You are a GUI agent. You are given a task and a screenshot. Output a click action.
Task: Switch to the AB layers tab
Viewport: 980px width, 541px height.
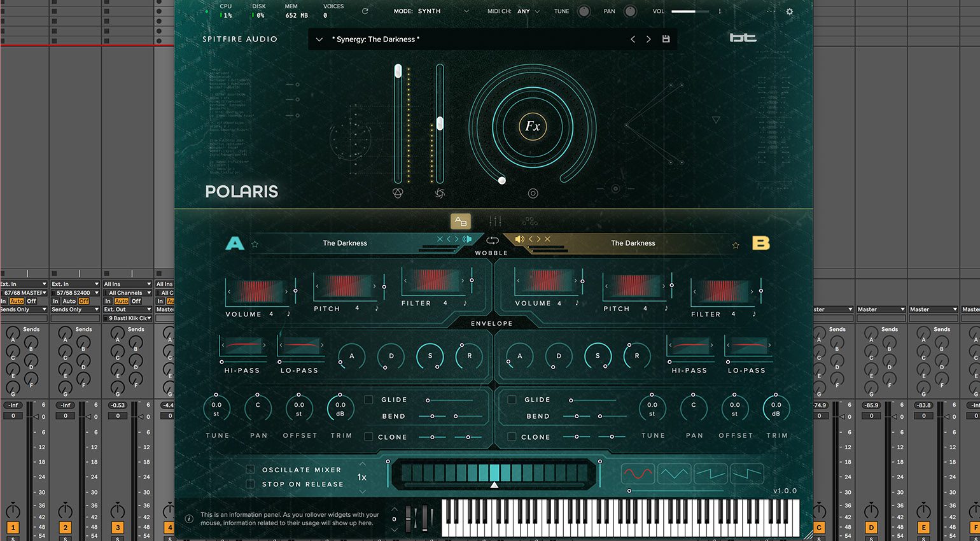[x=460, y=221]
